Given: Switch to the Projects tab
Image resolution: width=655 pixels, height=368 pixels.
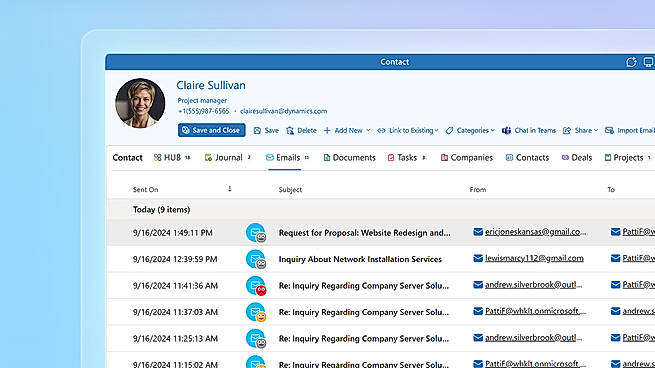Looking at the screenshot, I should (x=627, y=157).
